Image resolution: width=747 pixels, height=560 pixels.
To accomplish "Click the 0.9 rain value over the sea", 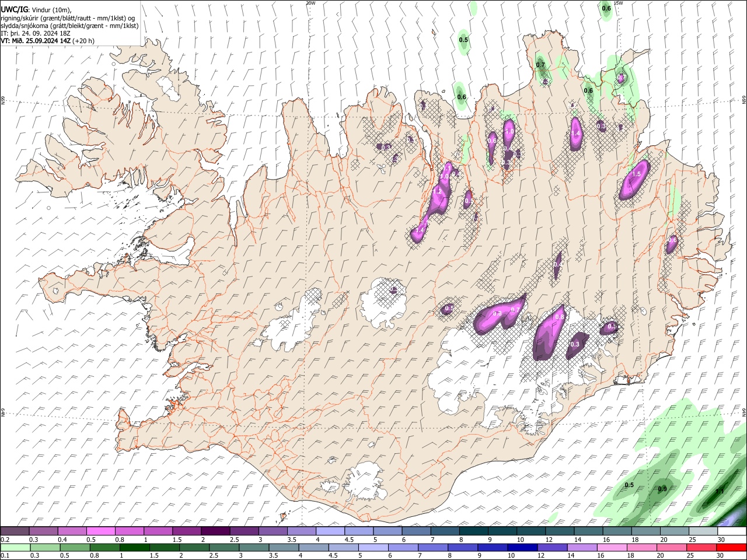I will [662, 489].
